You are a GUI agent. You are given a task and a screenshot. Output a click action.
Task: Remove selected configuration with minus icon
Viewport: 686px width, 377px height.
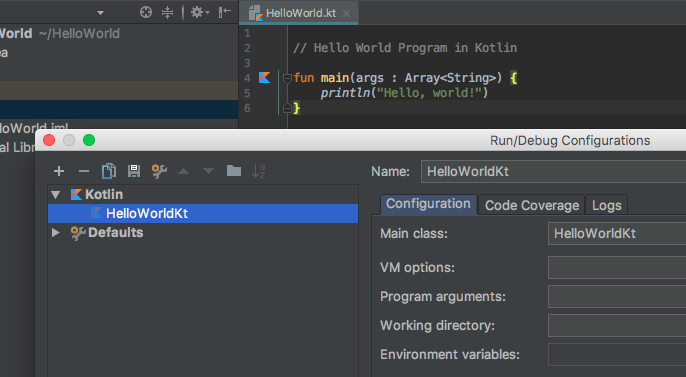84,171
